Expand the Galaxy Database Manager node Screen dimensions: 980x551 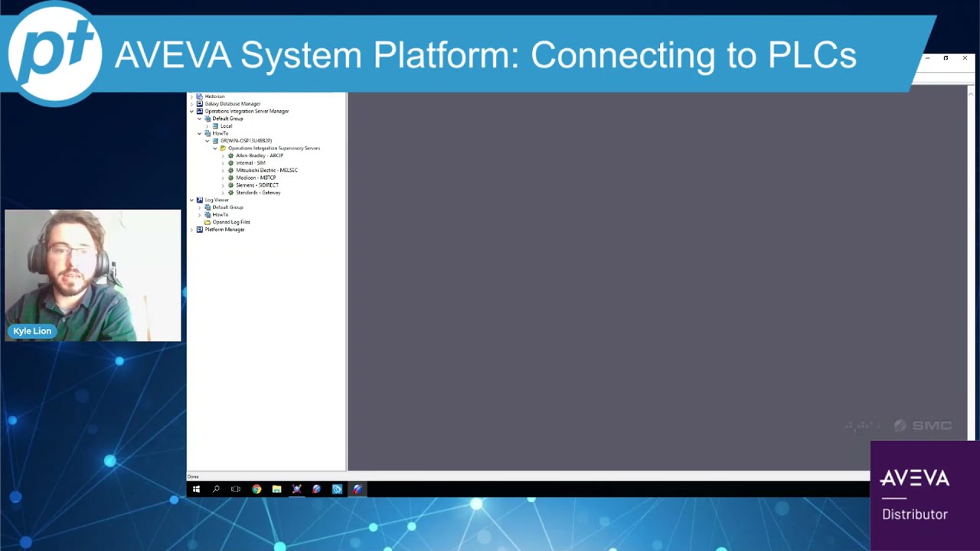coord(191,104)
